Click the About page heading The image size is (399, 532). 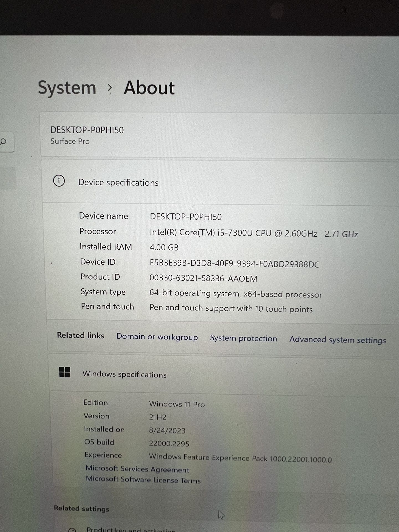(149, 88)
